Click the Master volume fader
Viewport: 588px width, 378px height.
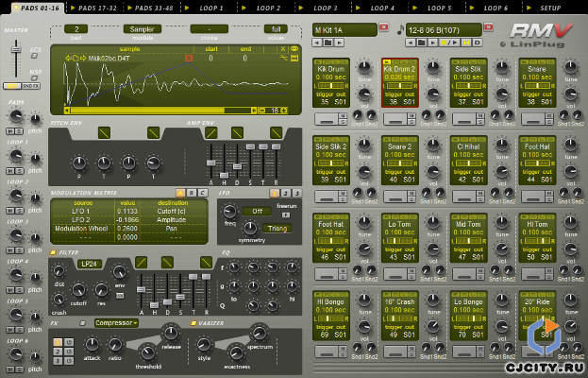(16, 50)
